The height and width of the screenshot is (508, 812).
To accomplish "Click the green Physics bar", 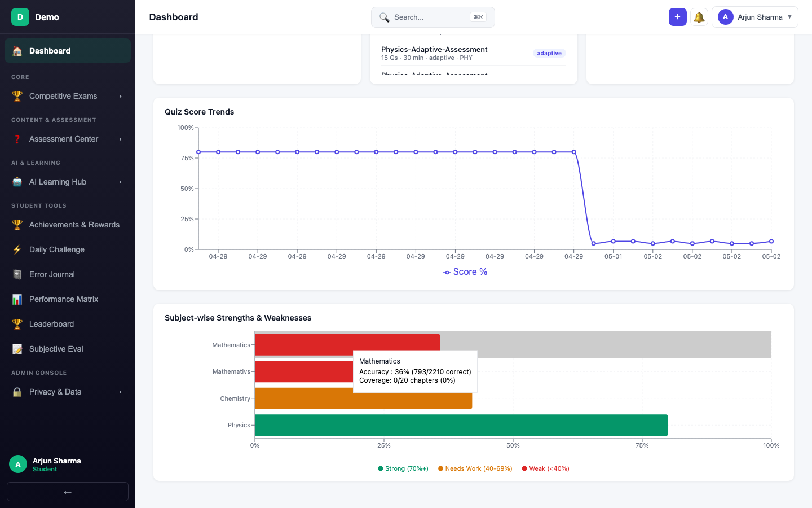I will click(x=461, y=425).
